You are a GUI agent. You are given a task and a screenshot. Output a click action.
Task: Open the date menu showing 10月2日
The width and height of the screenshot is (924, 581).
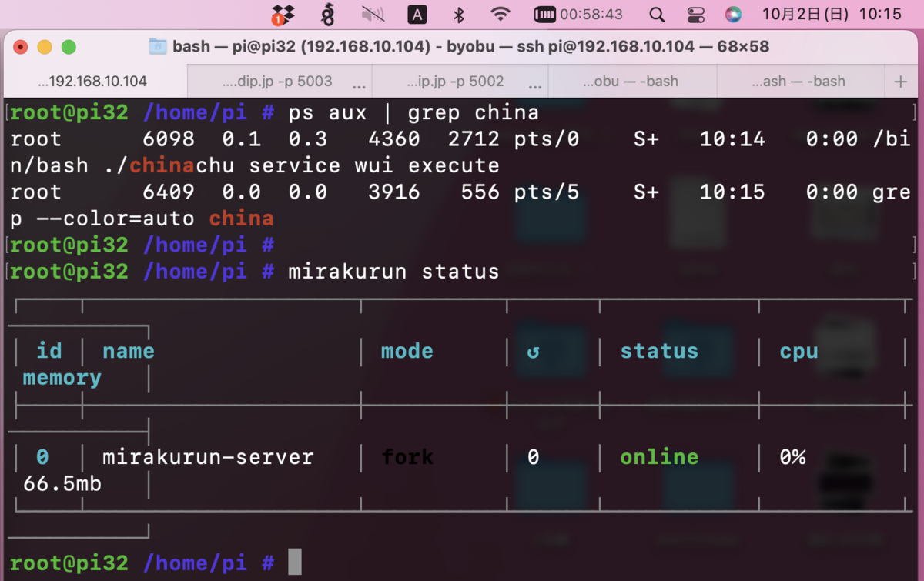805,14
